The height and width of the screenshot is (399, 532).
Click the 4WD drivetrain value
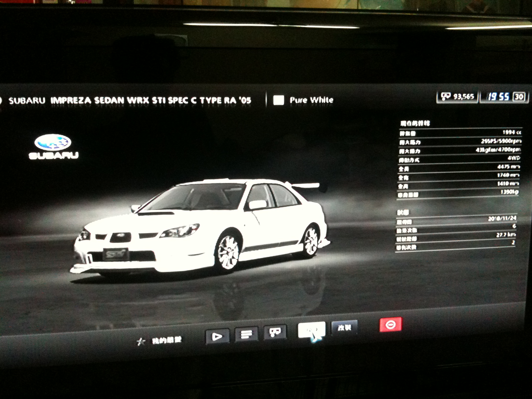[514, 158]
